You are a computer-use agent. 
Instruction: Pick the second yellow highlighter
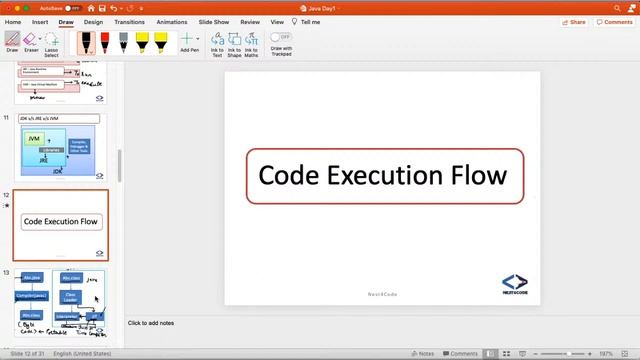[161, 43]
